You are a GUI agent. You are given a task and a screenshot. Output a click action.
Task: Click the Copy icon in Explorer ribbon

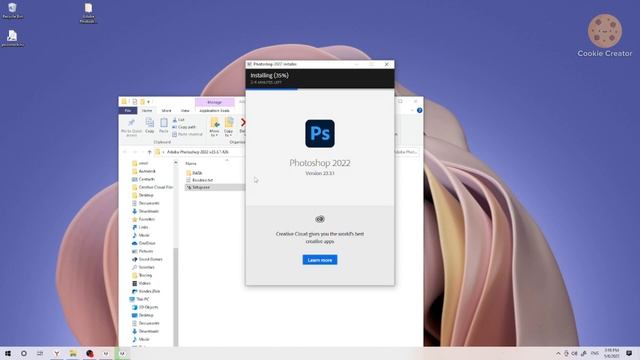[x=150, y=125]
